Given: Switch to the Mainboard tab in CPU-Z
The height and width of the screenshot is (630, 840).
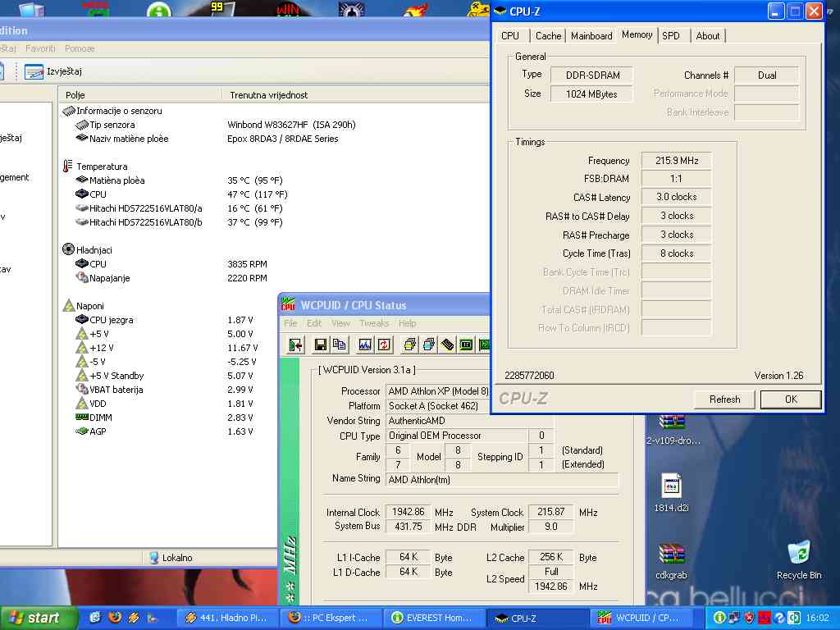Looking at the screenshot, I should tap(591, 36).
